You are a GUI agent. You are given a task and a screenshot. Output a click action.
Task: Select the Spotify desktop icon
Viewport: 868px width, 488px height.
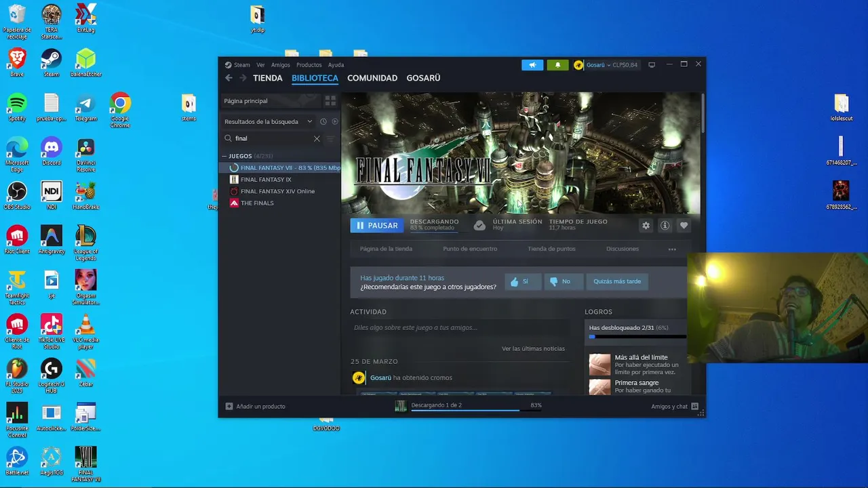click(x=17, y=108)
